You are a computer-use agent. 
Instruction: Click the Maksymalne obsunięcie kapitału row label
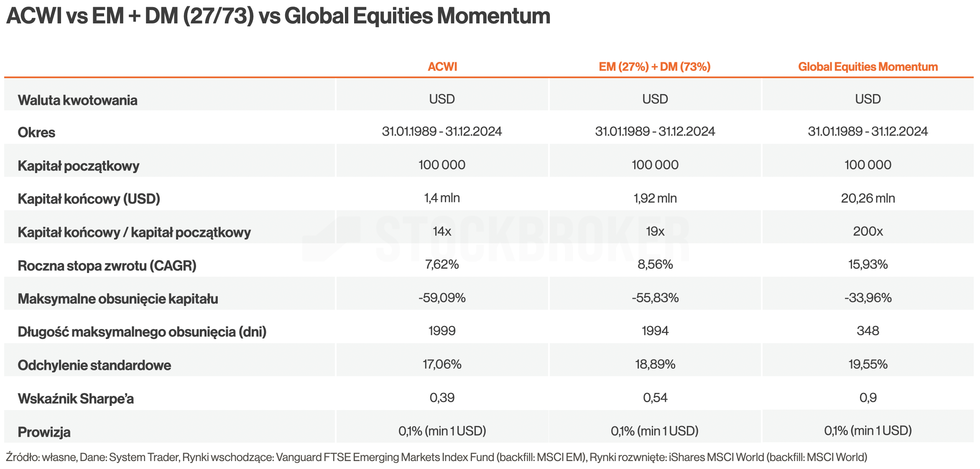[x=117, y=299]
